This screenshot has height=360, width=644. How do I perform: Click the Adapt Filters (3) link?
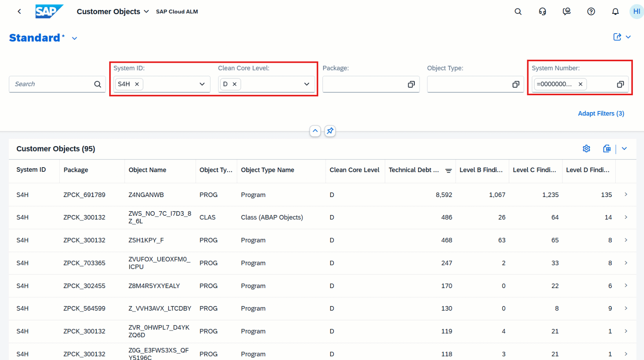601,114
